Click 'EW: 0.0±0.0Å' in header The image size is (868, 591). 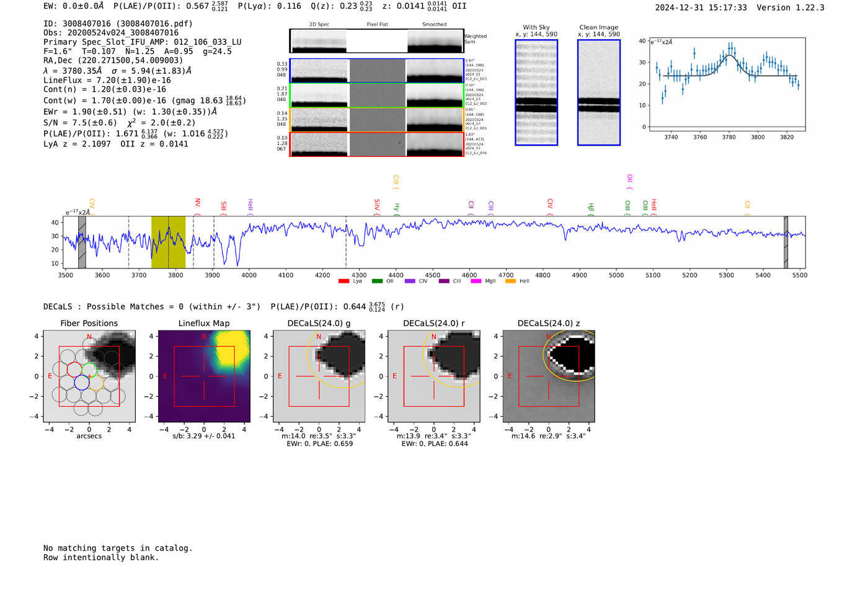74,6
